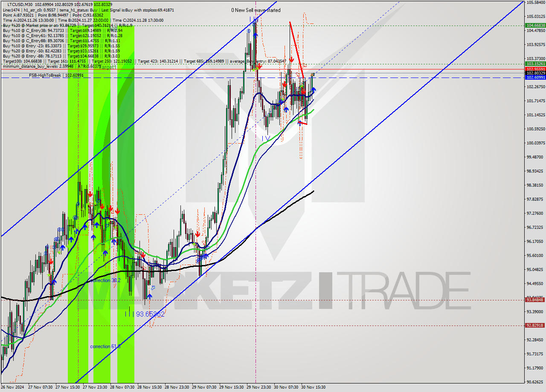Select the 'correction 61.8' annotation
Screen dimensions: 546x392
tap(105, 346)
